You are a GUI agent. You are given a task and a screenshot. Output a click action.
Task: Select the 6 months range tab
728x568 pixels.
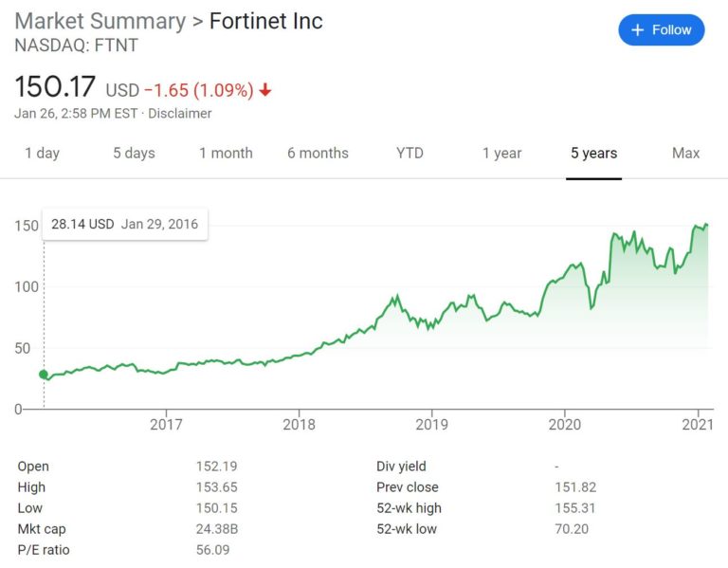318,154
